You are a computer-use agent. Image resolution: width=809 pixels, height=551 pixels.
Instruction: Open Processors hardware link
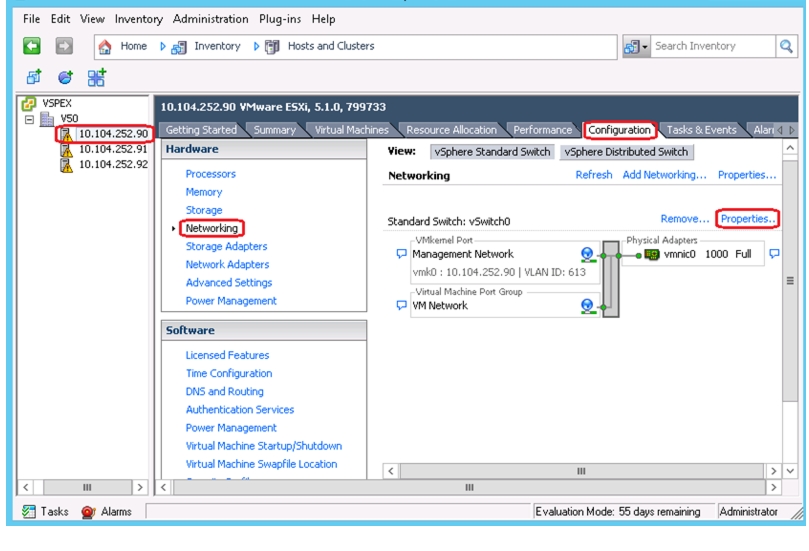(211, 174)
